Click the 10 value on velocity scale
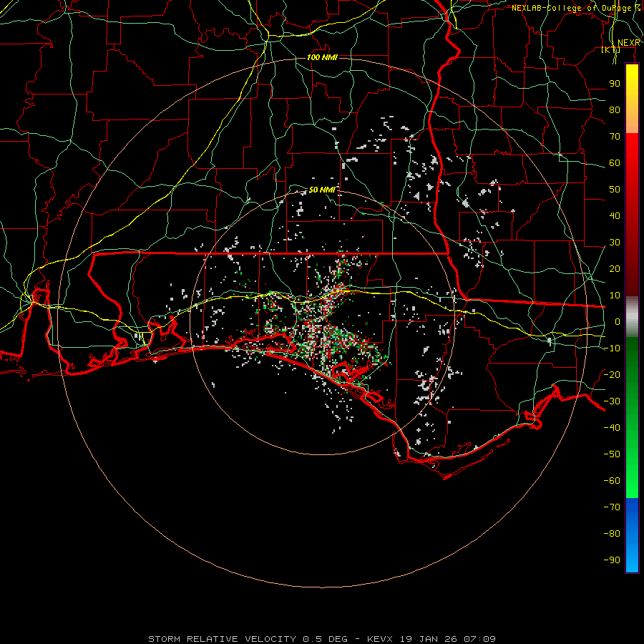The width and height of the screenshot is (644, 644). click(x=615, y=296)
